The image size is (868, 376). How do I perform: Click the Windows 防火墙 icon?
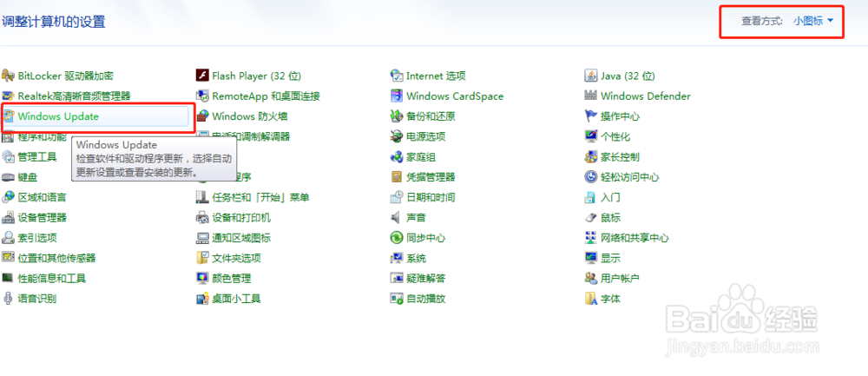click(202, 116)
